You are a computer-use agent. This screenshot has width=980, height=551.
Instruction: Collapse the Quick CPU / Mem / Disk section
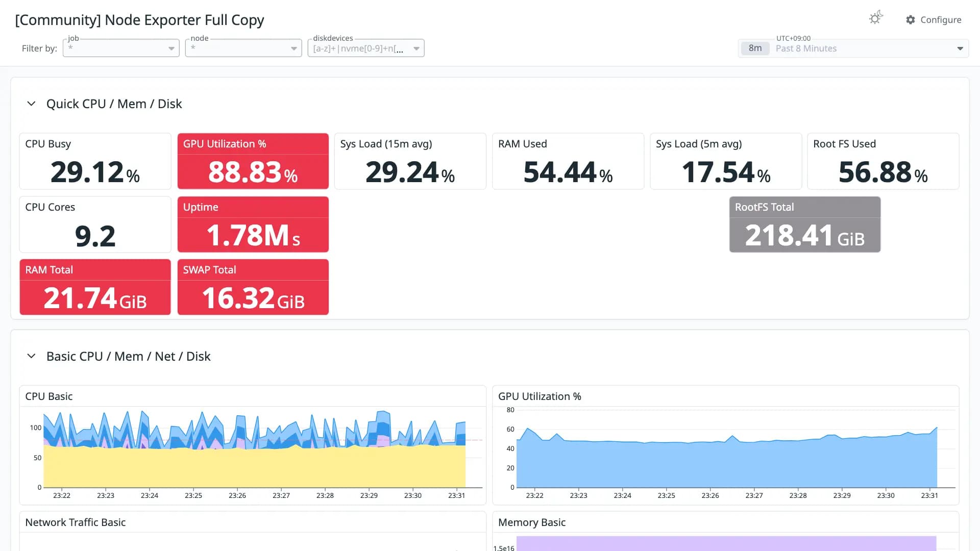pyautogui.click(x=31, y=104)
